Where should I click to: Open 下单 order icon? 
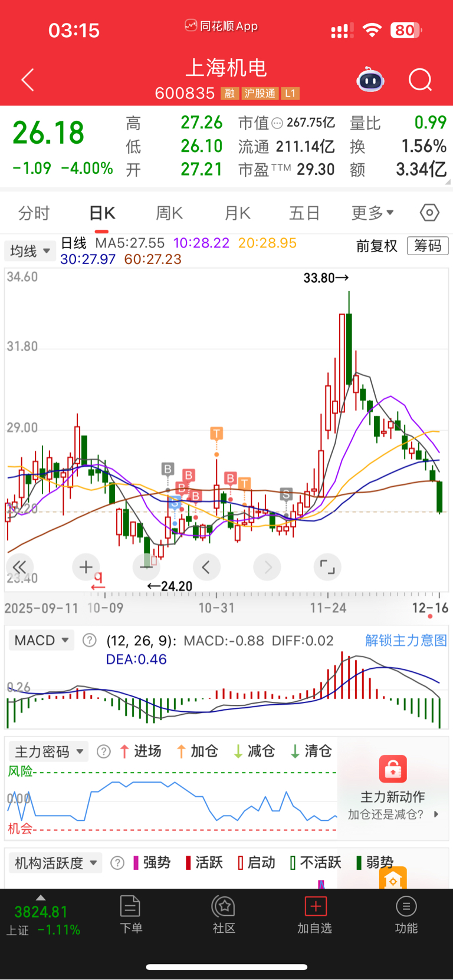pos(130,906)
